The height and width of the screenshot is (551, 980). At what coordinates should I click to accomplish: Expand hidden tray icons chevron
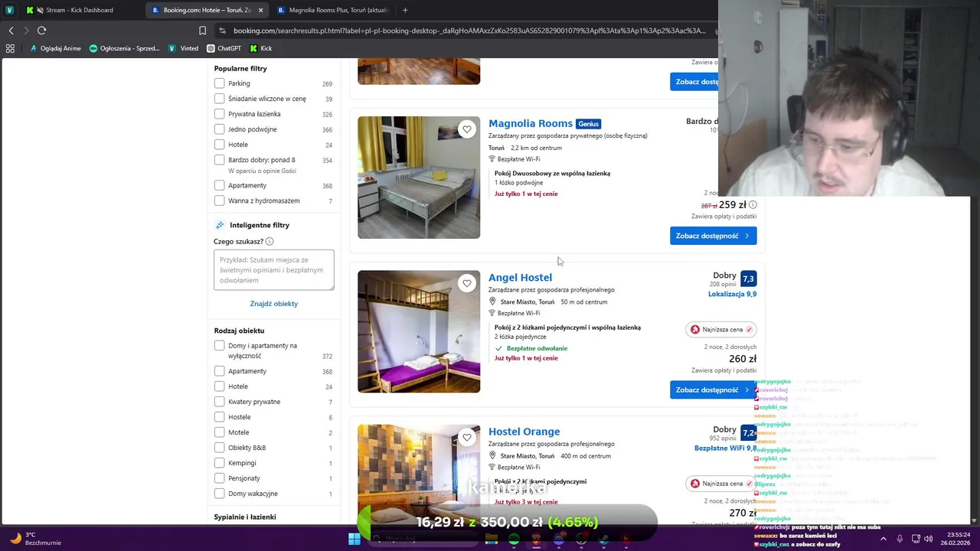coord(883,539)
